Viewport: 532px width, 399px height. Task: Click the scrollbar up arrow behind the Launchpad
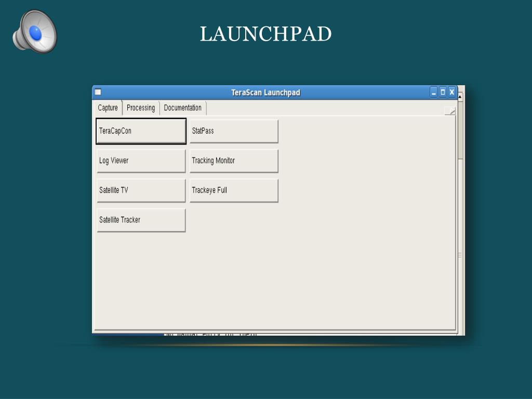[x=460, y=97]
